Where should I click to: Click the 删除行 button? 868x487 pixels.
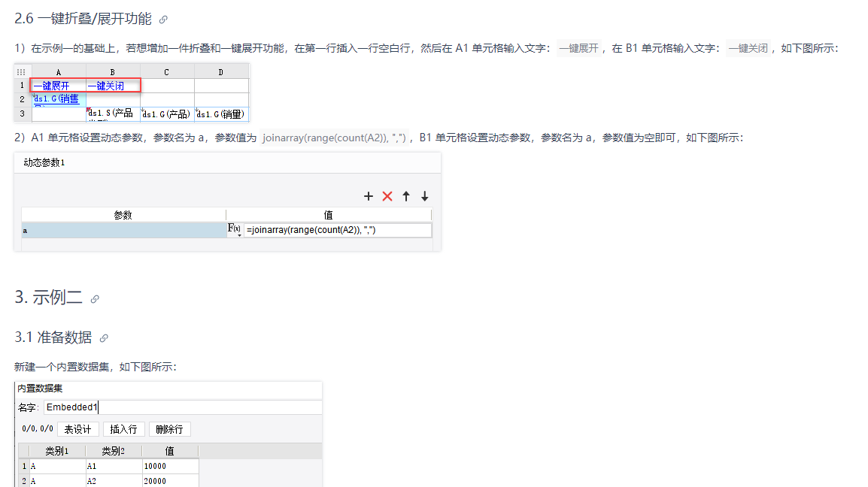coord(169,429)
